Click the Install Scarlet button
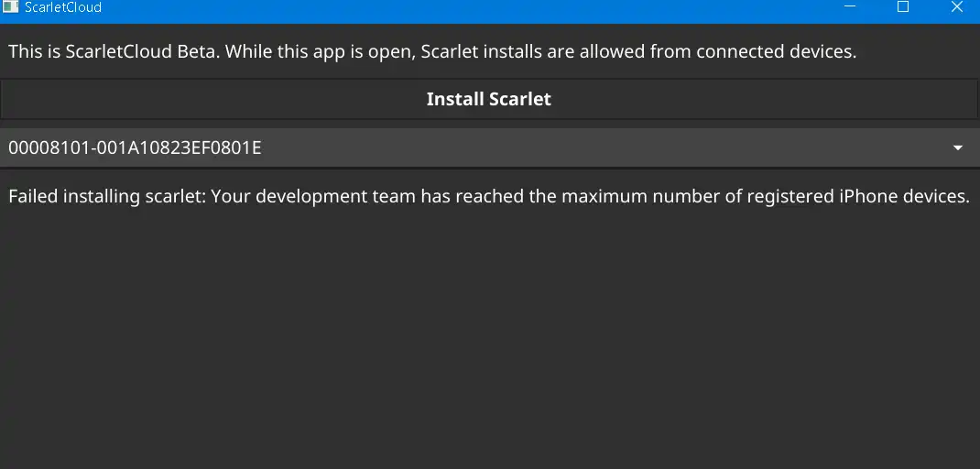Image resolution: width=980 pixels, height=469 pixels. tap(489, 99)
